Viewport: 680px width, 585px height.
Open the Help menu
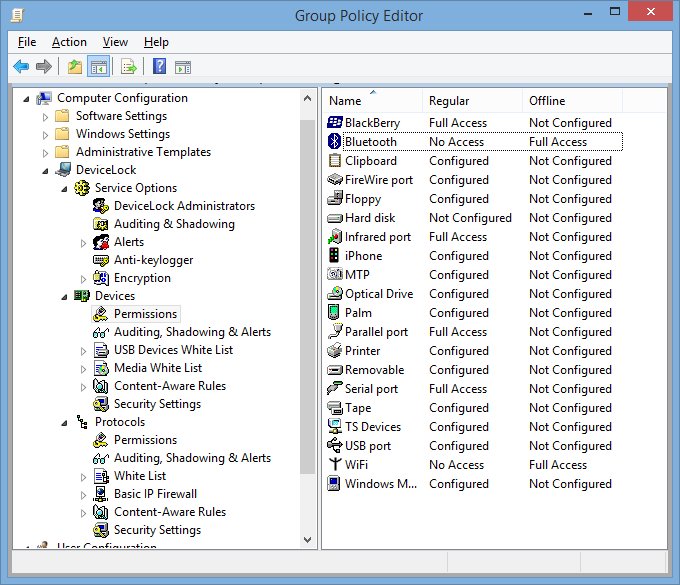tap(156, 42)
